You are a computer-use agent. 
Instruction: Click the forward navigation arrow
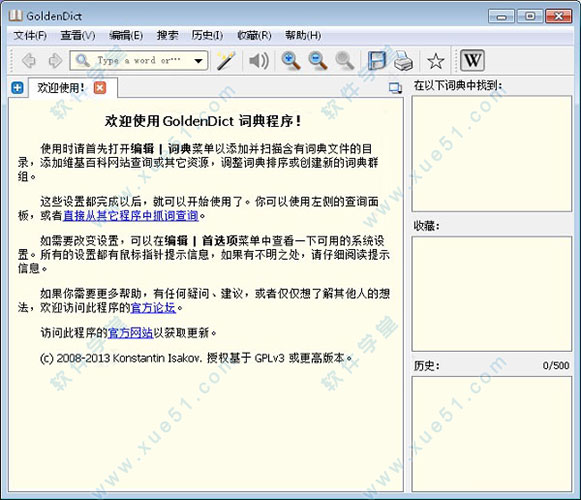tap(55, 60)
